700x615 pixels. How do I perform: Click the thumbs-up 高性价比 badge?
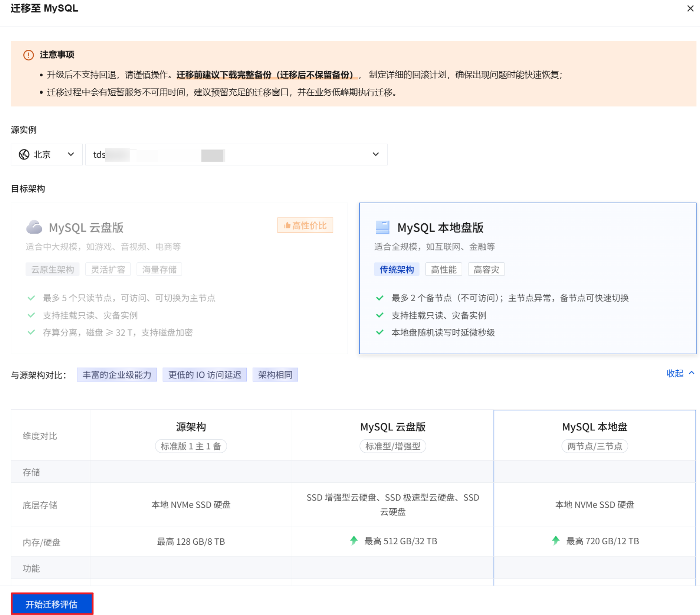[x=305, y=225]
